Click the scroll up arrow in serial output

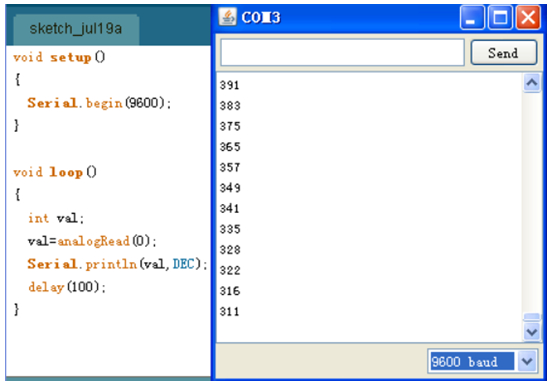tap(532, 83)
